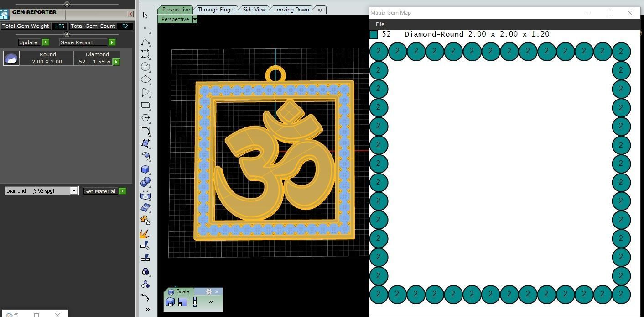644x317 pixels.
Task: Collapse totals section with up-arrow handle
Action: click(x=67, y=34)
